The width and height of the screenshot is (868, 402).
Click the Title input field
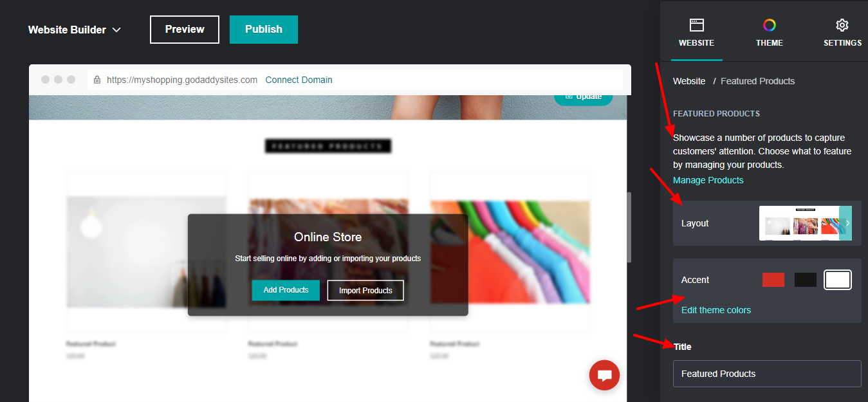[x=767, y=374]
